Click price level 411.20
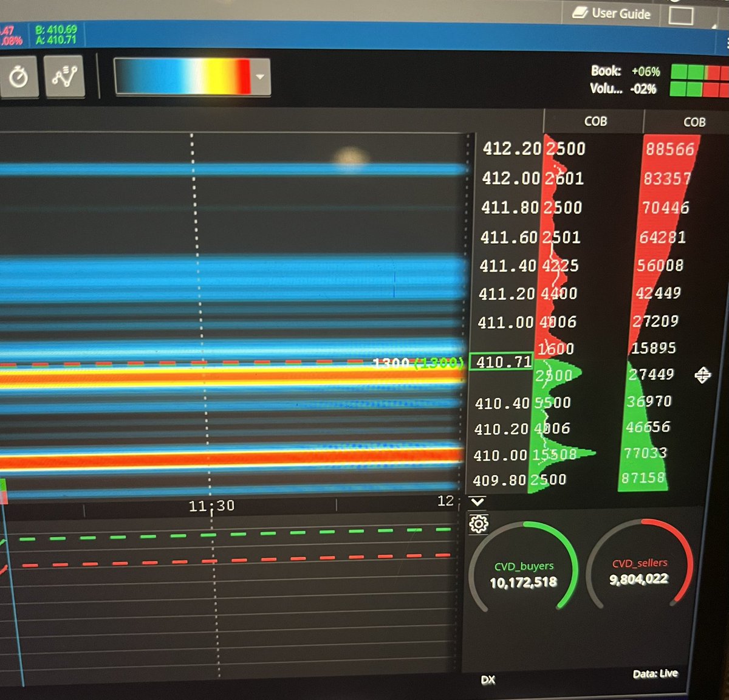729x700 pixels. point(507,294)
